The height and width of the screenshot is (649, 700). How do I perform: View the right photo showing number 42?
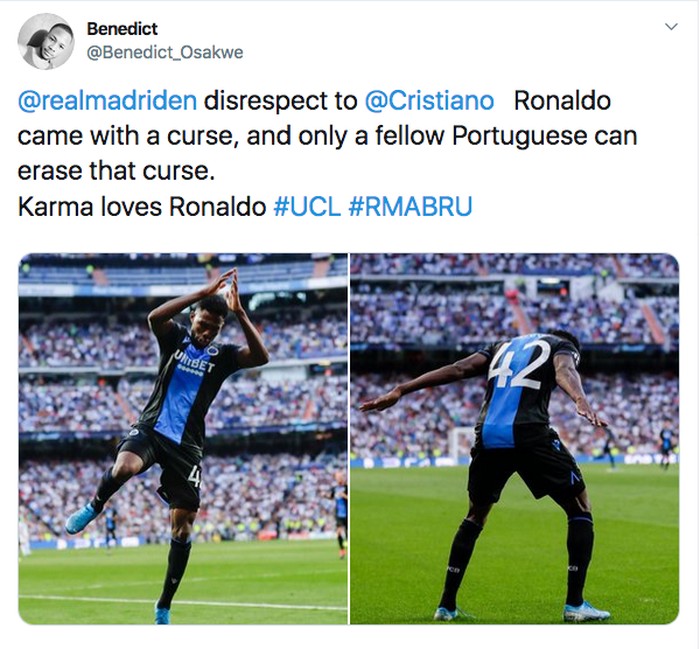515,438
